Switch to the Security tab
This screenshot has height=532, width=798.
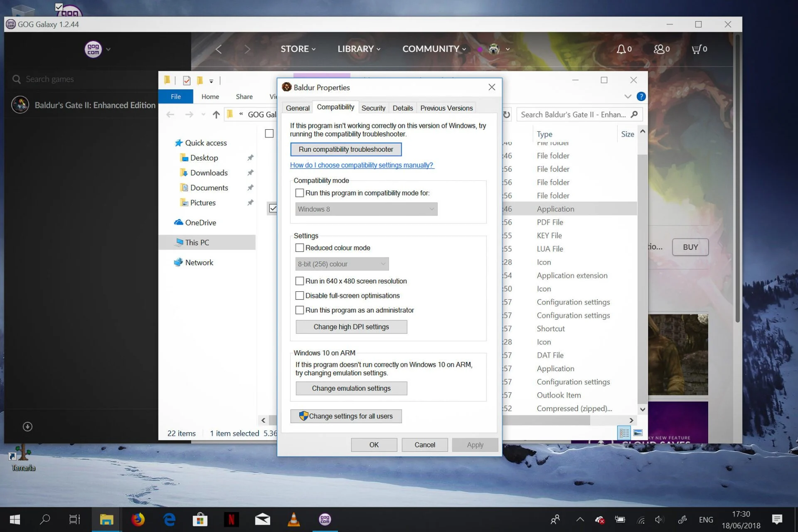373,108
